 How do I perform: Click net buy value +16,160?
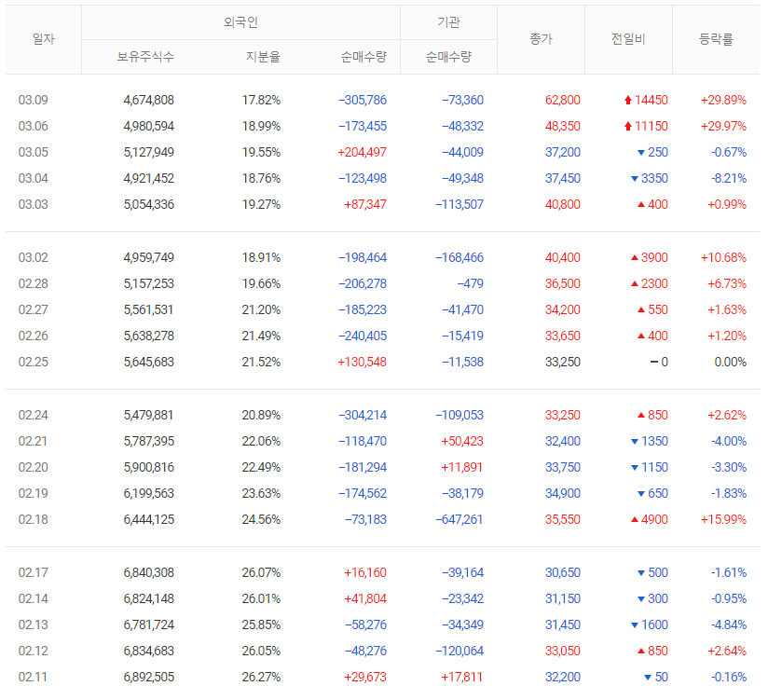(365, 572)
